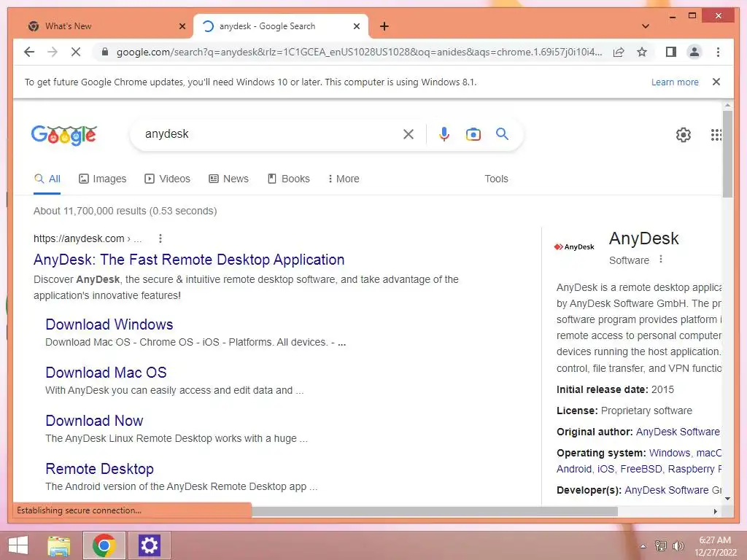Open the Windows Start button

18,545
